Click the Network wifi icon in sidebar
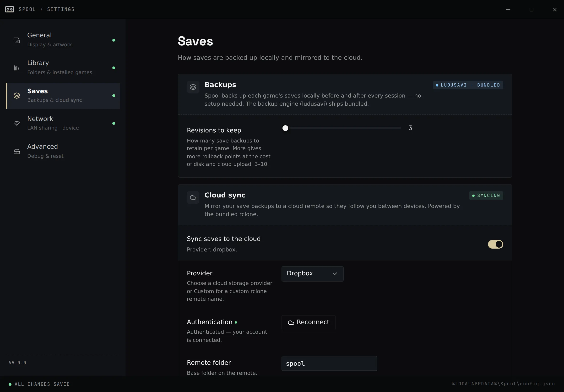The height and width of the screenshot is (392, 564). click(17, 123)
